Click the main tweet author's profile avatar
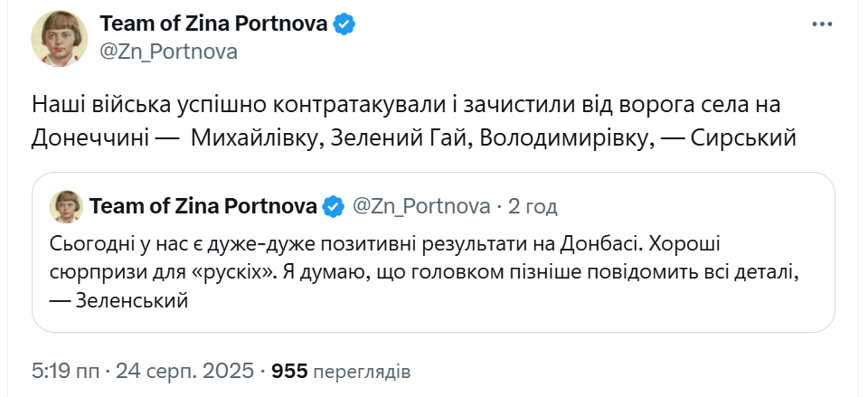The width and height of the screenshot is (868, 397). pos(60,38)
